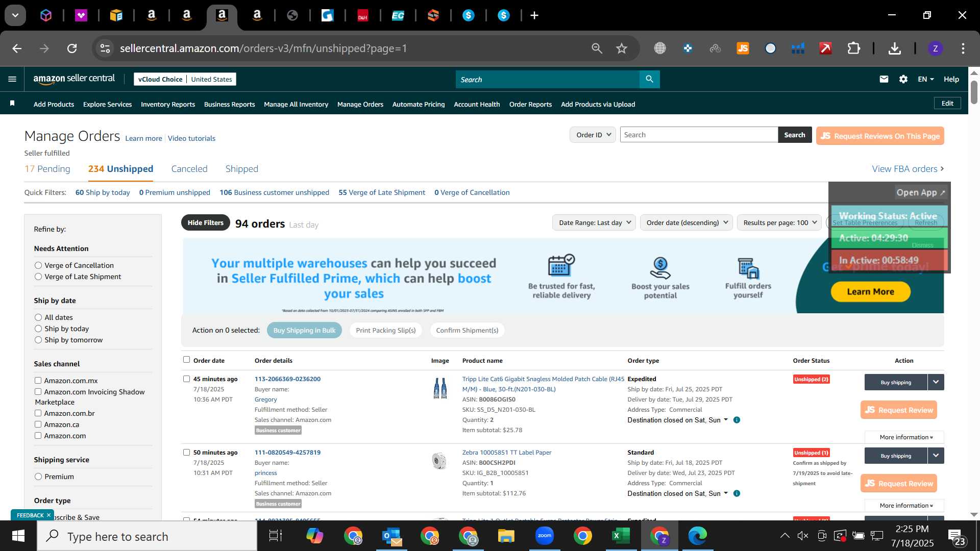The height and width of the screenshot is (551, 980).
Task: Select the All dates radio button
Action: [38, 317]
